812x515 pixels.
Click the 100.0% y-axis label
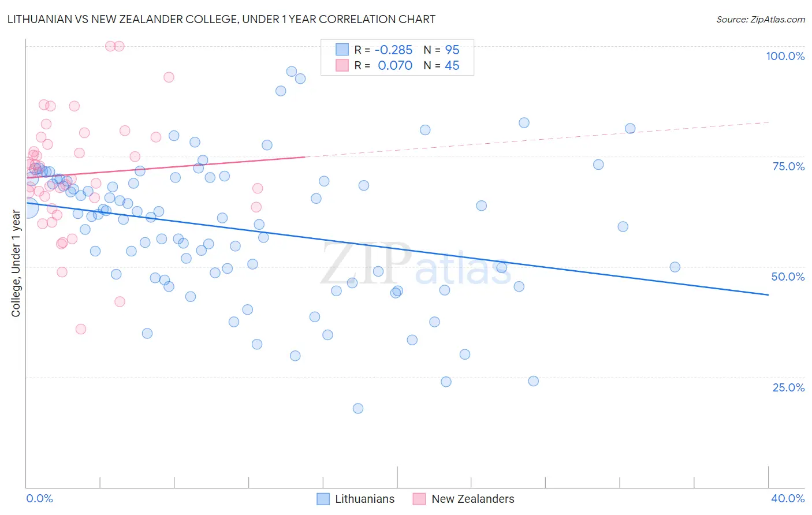[x=785, y=56]
